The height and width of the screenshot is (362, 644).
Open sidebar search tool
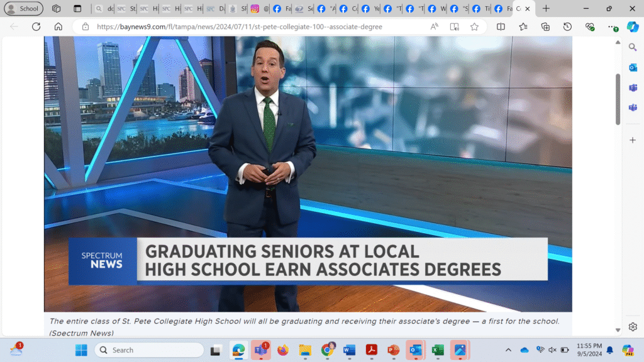(x=633, y=47)
